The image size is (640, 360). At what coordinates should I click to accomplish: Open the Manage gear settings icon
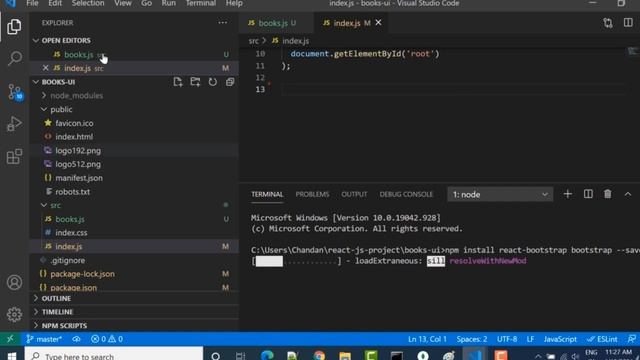(x=14, y=314)
